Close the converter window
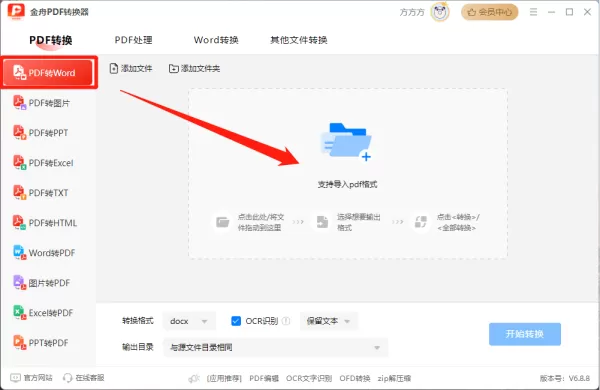 [587, 12]
